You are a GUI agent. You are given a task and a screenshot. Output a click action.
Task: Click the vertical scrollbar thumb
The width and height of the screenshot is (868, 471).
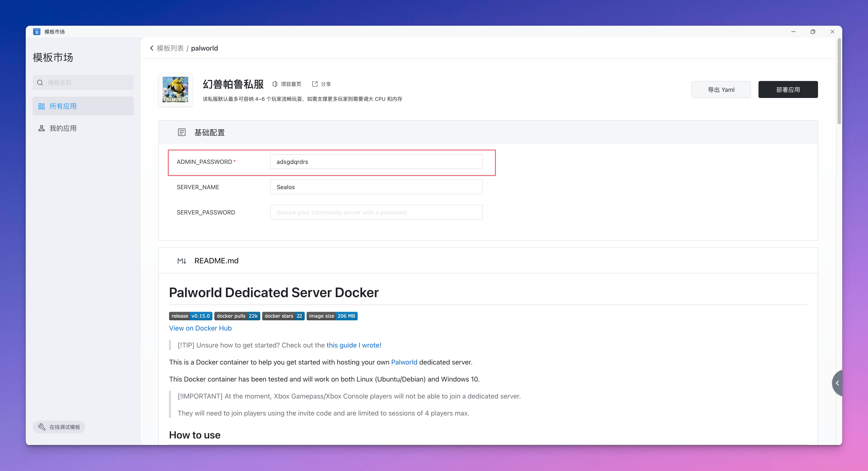tap(839, 81)
